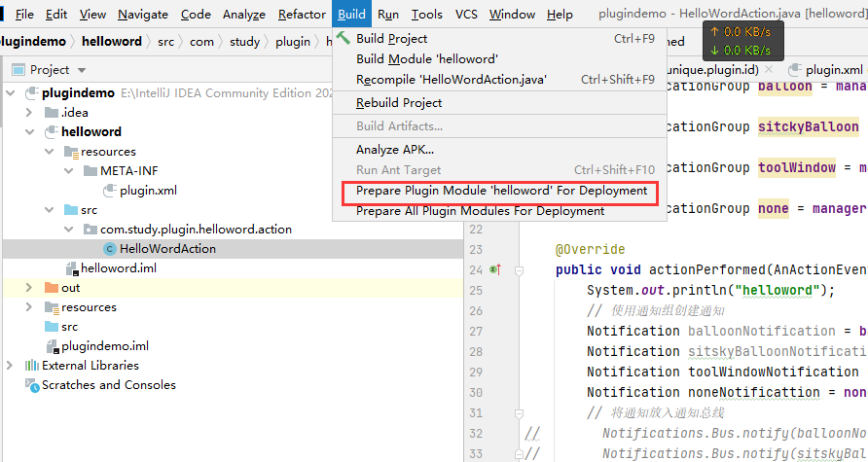Viewport: 868px width, 462px height.
Task: Expand the .idea folder
Action: pos(29,112)
